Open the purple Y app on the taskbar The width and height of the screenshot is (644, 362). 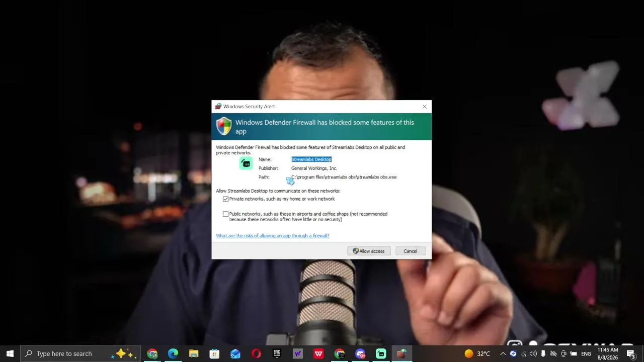297,353
